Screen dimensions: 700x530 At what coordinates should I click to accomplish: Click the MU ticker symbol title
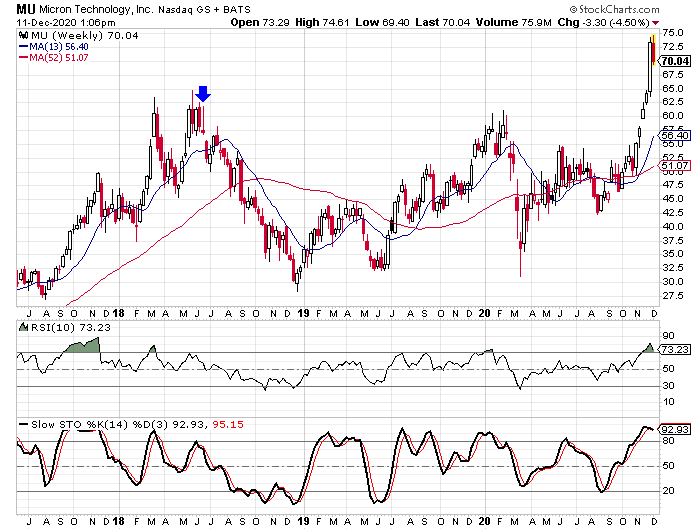27,9
